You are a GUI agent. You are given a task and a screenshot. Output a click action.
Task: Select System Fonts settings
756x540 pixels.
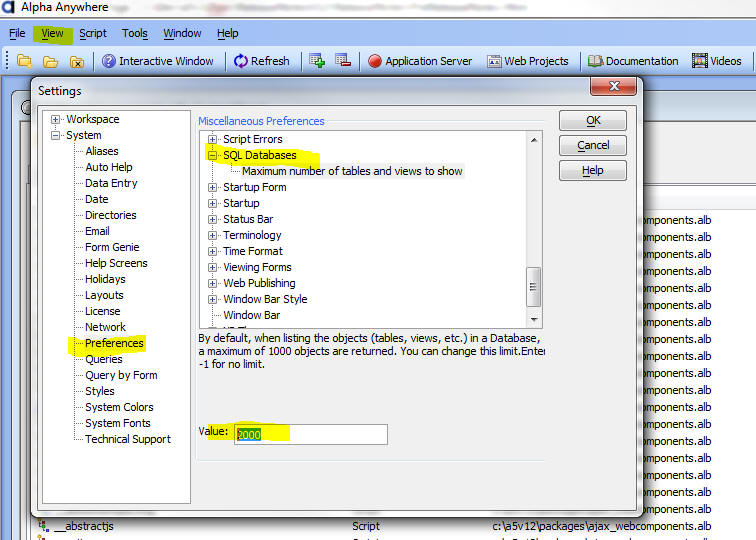pyautogui.click(x=118, y=423)
